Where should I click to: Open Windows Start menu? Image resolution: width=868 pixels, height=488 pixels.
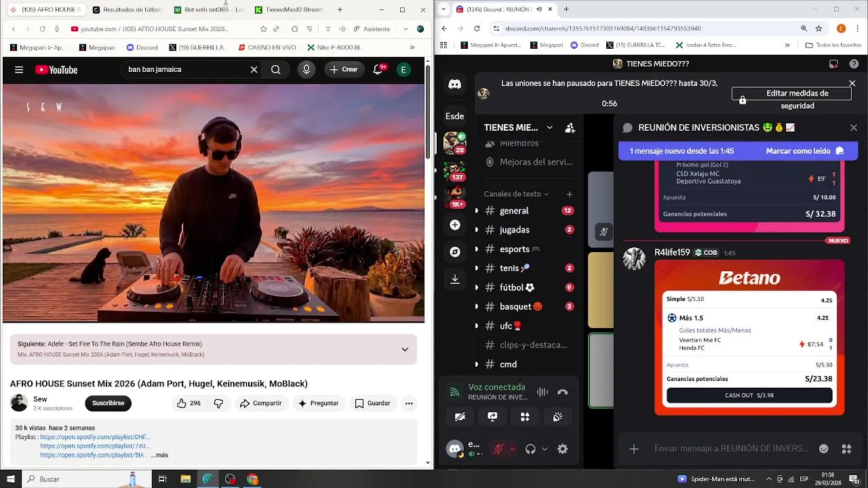(x=11, y=479)
